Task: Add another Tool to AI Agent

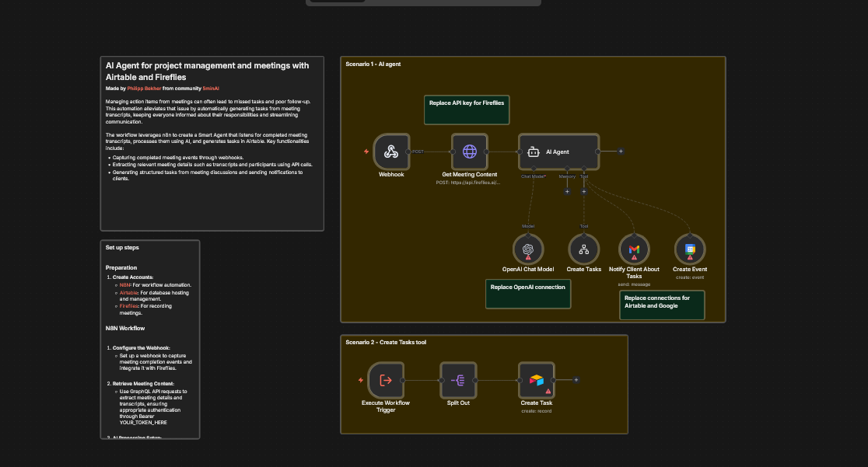Action: (x=584, y=191)
